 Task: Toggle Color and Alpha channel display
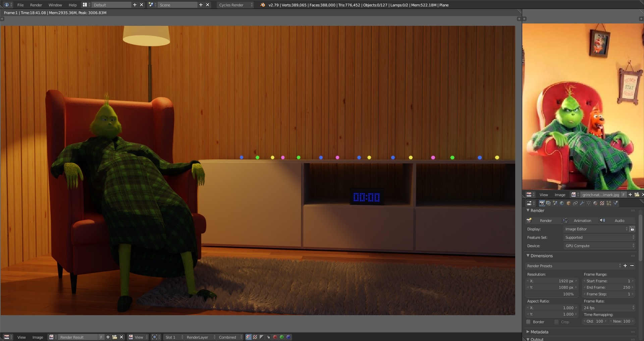[x=249, y=337]
